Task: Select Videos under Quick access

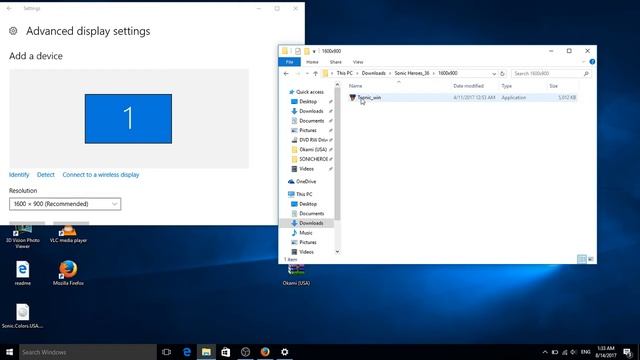Action: (307, 169)
